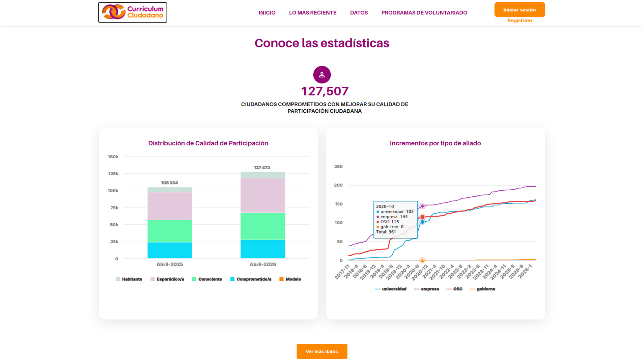642x364 pixels.
Task: Toggle the Modelo legend entry
Action: 290,279
